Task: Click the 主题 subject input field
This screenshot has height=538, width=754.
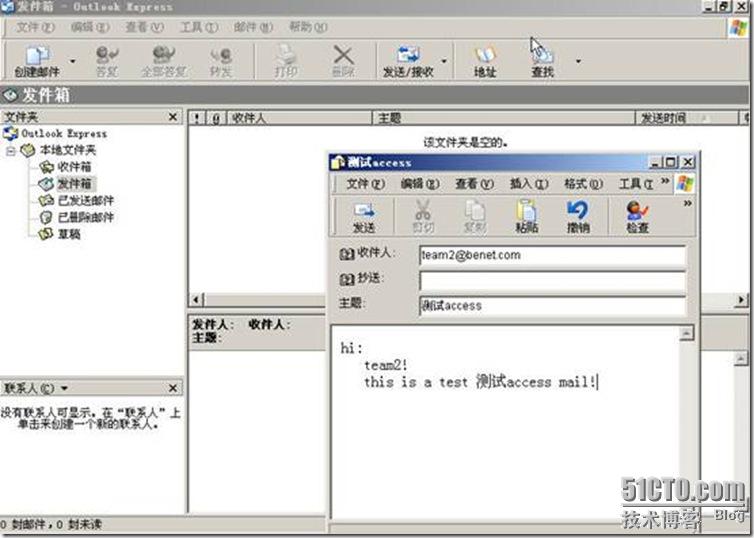Action: pyautogui.click(x=552, y=306)
